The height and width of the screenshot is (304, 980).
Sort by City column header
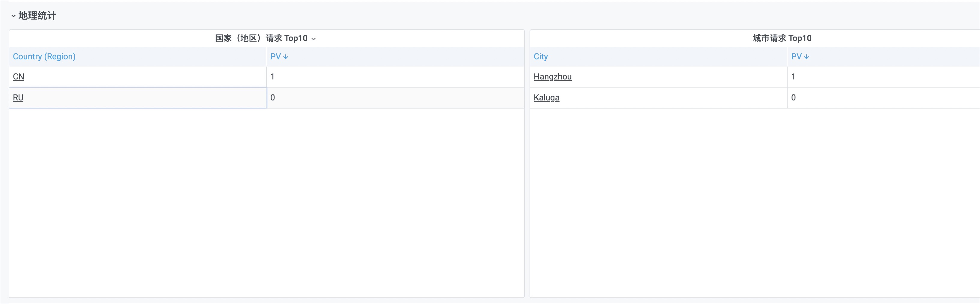click(541, 56)
